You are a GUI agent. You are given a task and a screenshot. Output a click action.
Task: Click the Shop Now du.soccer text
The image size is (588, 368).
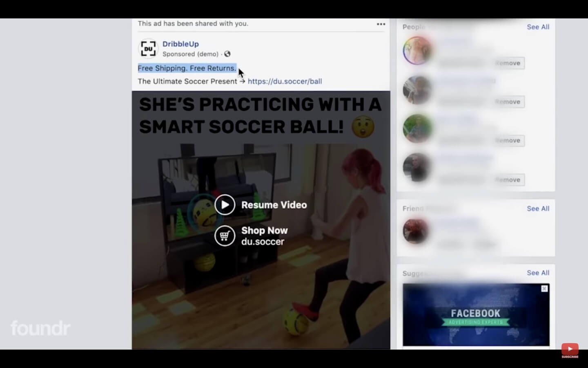(x=264, y=236)
